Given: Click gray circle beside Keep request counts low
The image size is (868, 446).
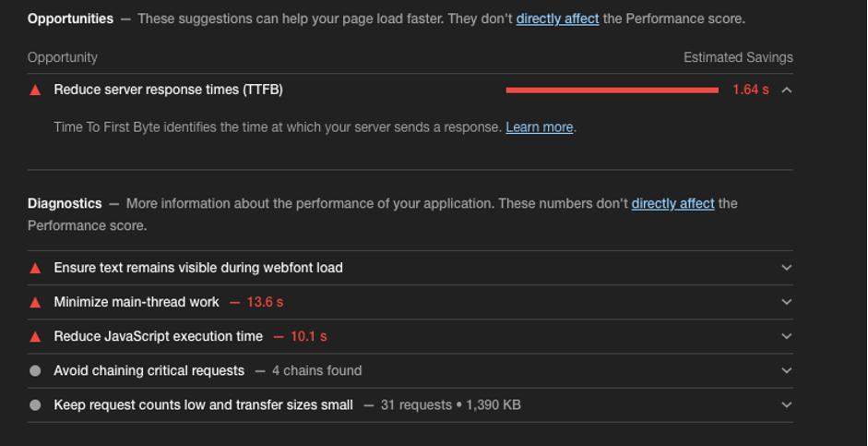Looking at the screenshot, I should click(x=35, y=404).
